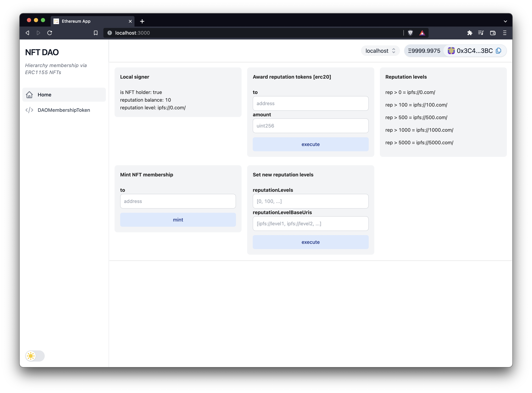
Task: Click the bookmark icon in toolbar
Action: pos(96,33)
